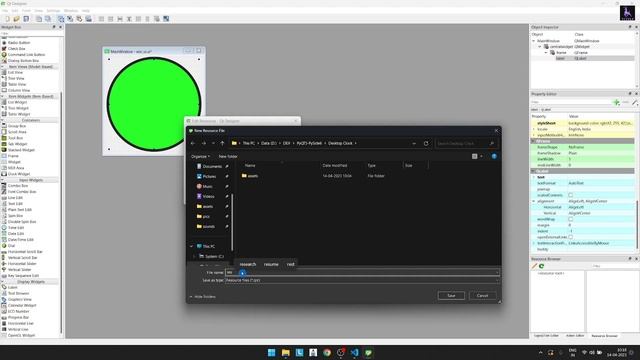This screenshot has height=360, width=640.
Task: Click the pencil edit icon in Resource Browser
Action: tap(534, 266)
